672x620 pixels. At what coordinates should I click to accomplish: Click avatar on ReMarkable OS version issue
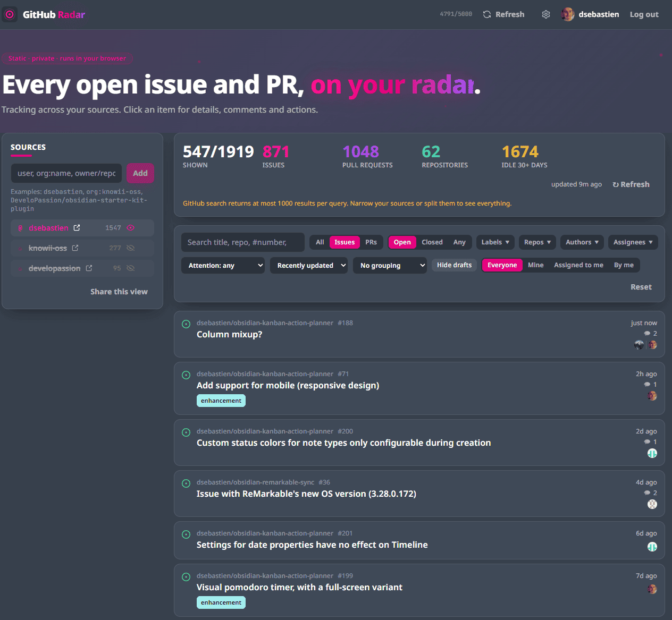pyautogui.click(x=652, y=504)
